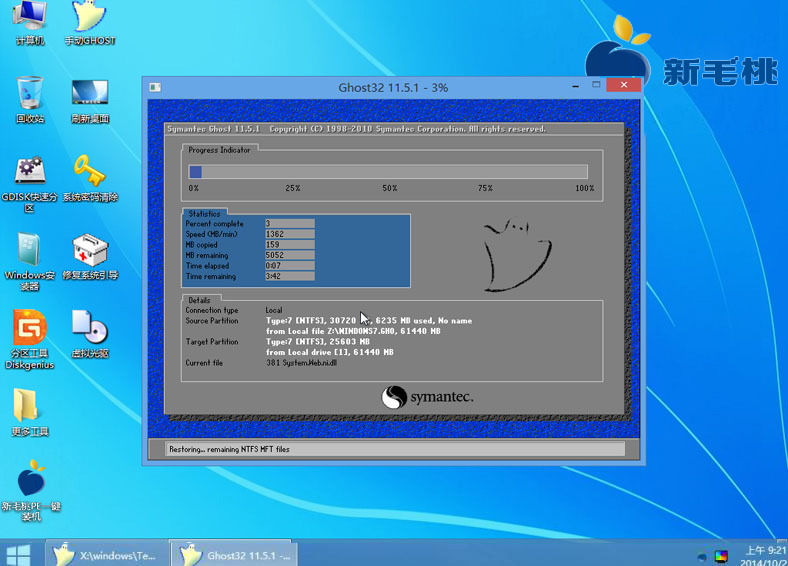Screen dimensions: 788x566
Task: Click the 100% progress scale label
Action: click(584, 188)
